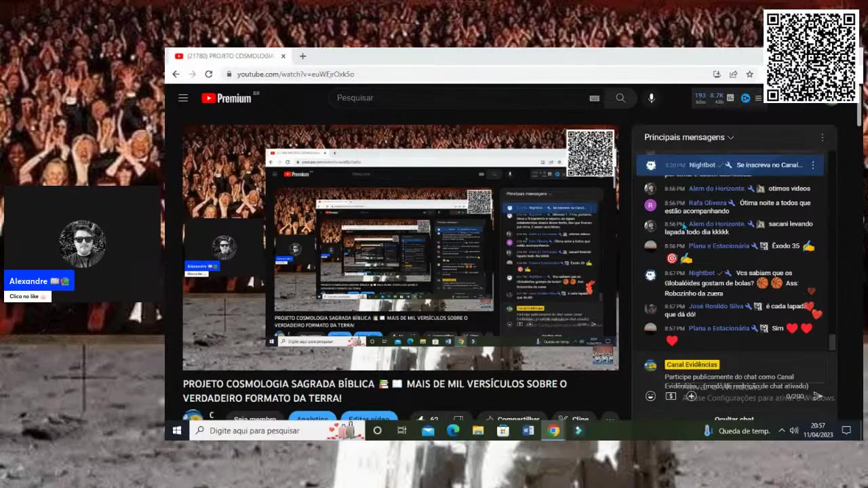Screen dimensions: 868x488
Task: Open Microsoft Store from the taskbar
Action: pos(503,430)
